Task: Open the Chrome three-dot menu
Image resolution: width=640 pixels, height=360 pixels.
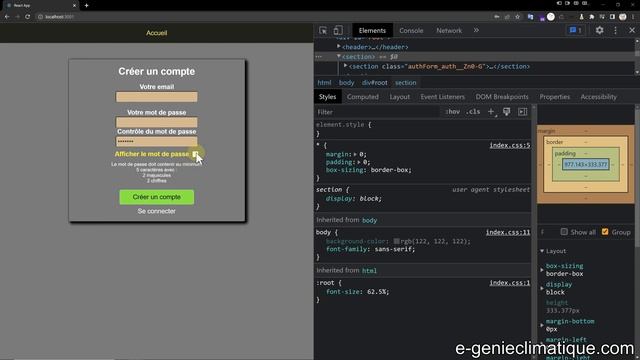Action: [633, 17]
